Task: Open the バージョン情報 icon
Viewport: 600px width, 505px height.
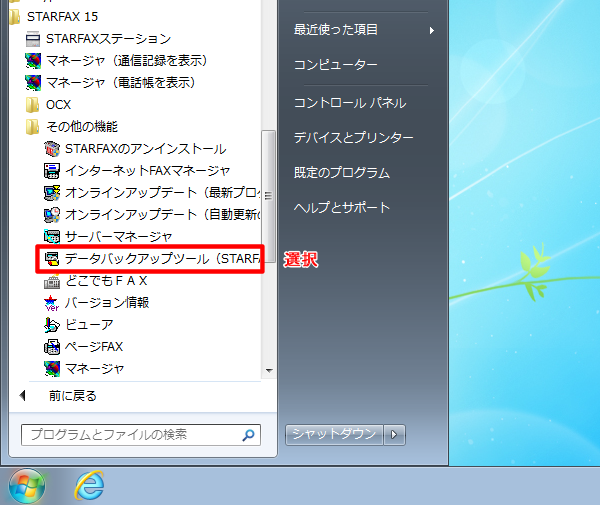Action: 52,303
